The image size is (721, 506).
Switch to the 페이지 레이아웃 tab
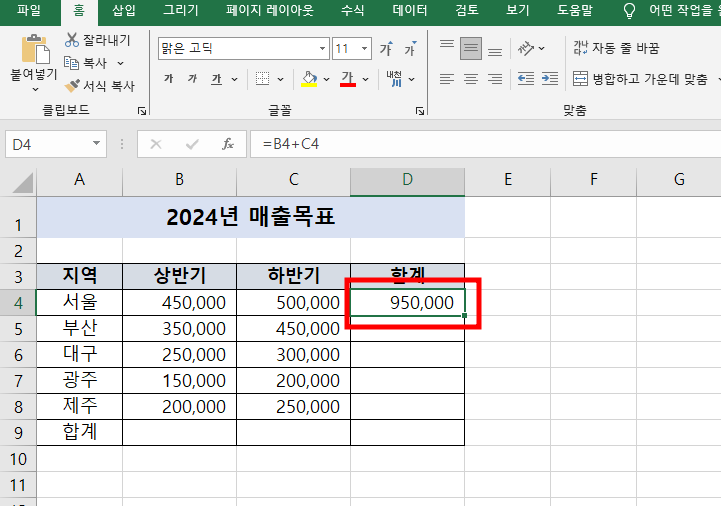pyautogui.click(x=270, y=11)
